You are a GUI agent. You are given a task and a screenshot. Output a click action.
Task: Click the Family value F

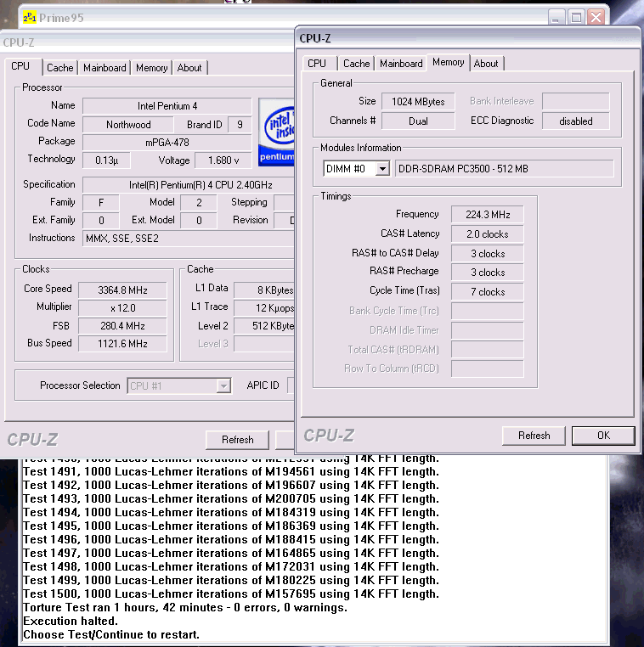click(101, 203)
